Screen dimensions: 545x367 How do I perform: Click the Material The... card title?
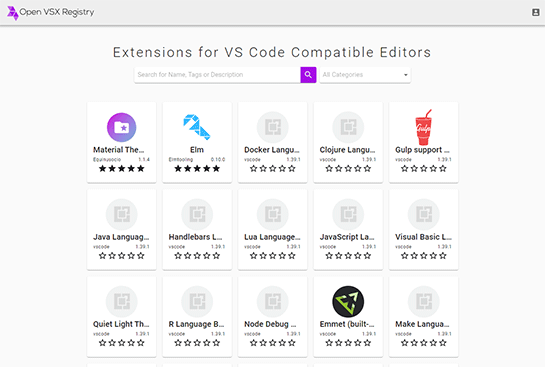[x=119, y=150]
